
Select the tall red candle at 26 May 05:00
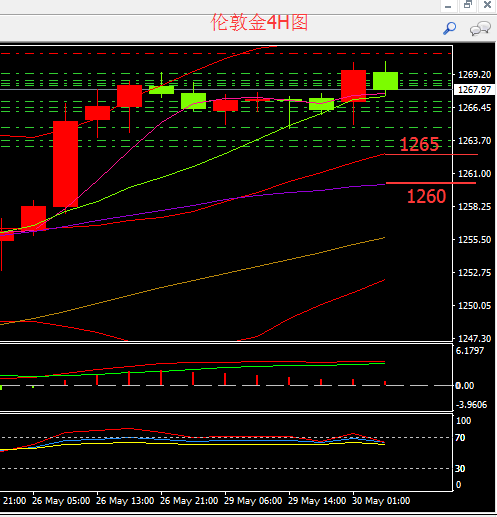(65, 164)
